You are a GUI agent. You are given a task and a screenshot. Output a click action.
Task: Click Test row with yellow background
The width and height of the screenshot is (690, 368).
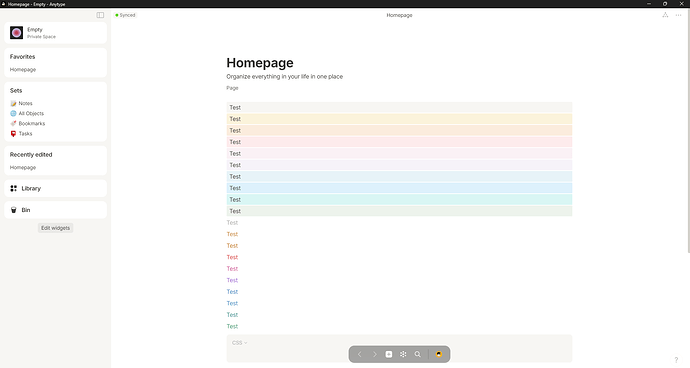click(400, 119)
